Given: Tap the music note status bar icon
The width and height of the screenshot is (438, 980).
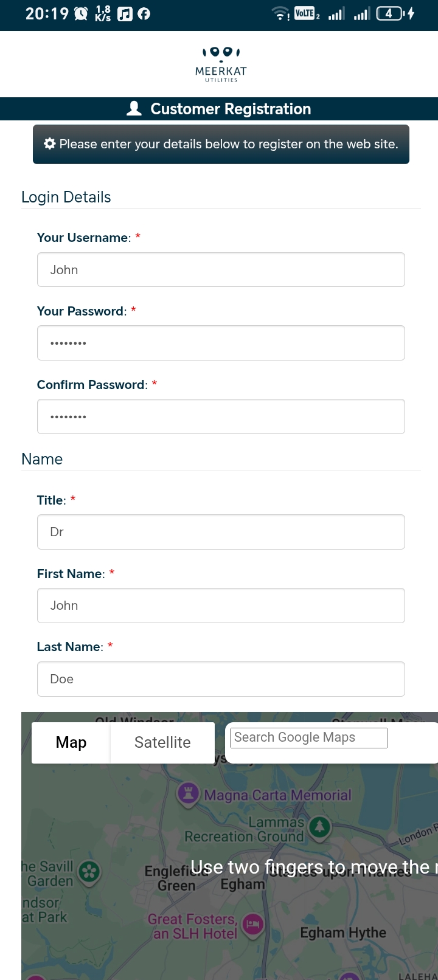Looking at the screenshot, I should click(x=125, y=13).
